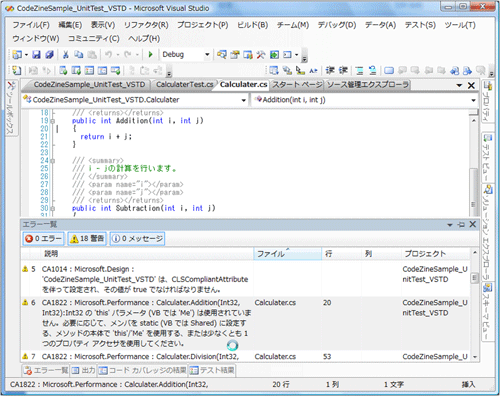500x396 pixels.
Task: Switch to CodeZineSample_UnitTest_VSTD document tab
Action: coord(89,85)
